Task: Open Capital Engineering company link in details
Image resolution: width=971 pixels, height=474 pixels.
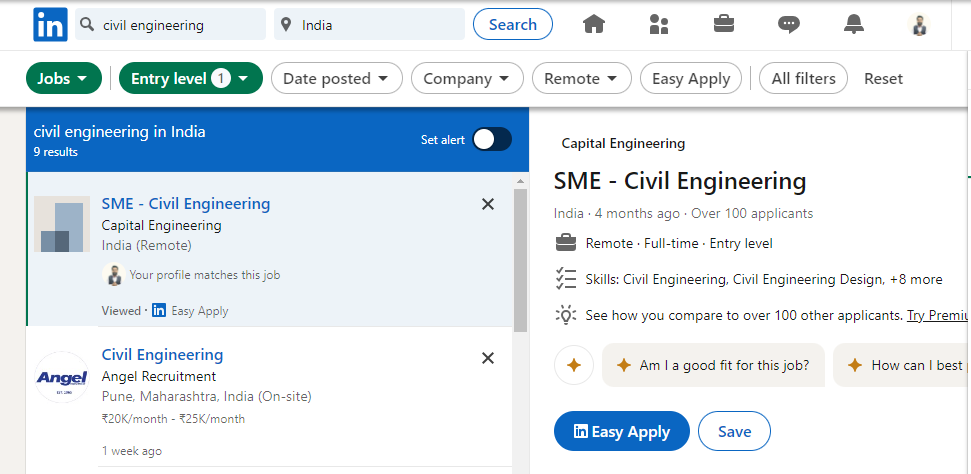Action: coord(623,144)
